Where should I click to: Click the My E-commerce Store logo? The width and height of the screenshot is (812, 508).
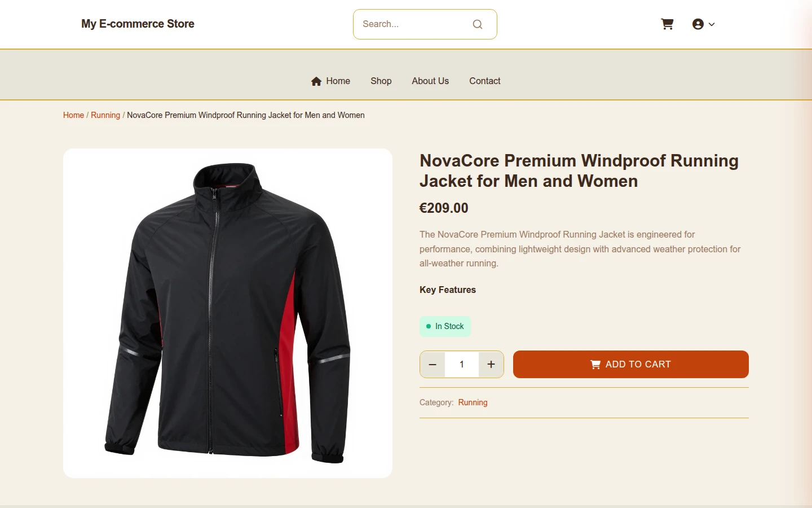pyautogui.click(x=138, y=24)
